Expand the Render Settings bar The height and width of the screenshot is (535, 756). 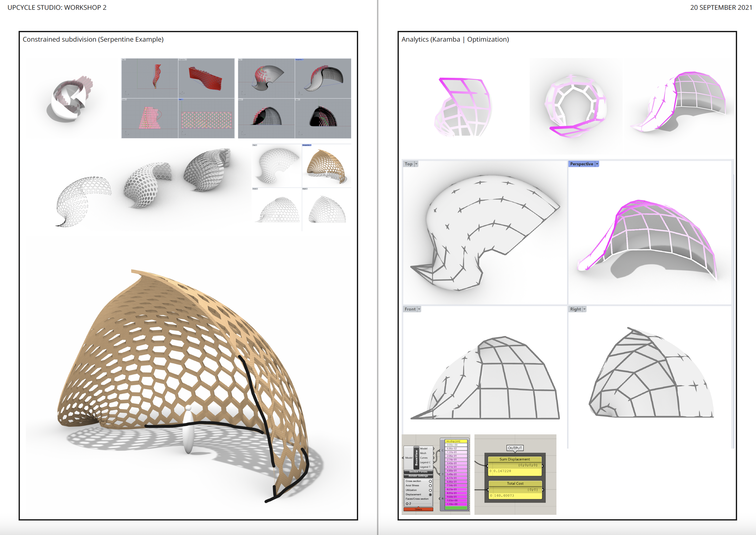[418, 476]
